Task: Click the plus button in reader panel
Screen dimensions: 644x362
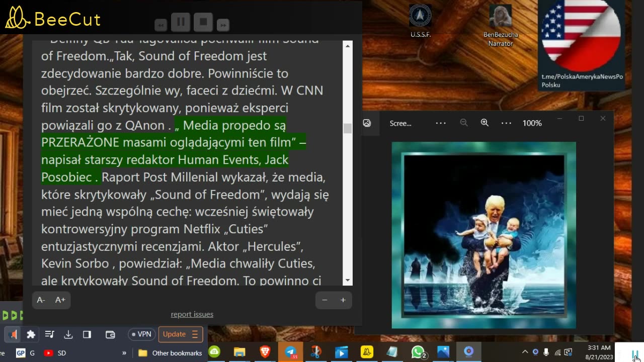Action: [343, 300]
